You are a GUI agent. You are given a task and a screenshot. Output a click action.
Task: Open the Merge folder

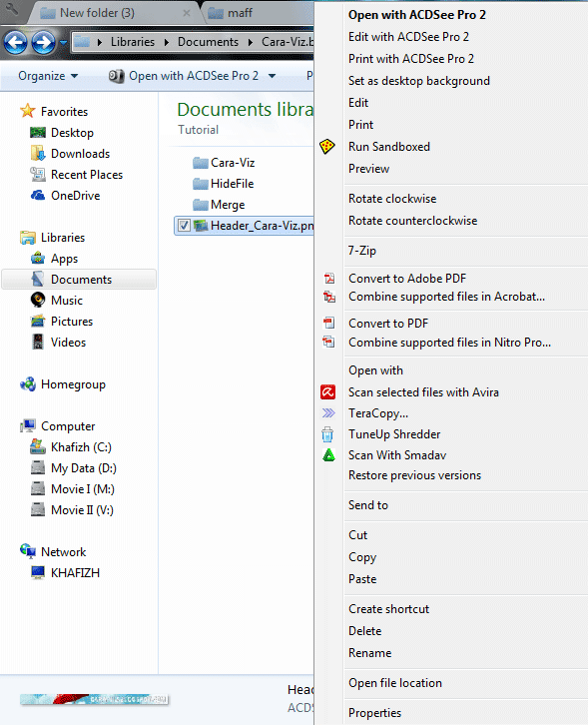(x=228, y=205)
